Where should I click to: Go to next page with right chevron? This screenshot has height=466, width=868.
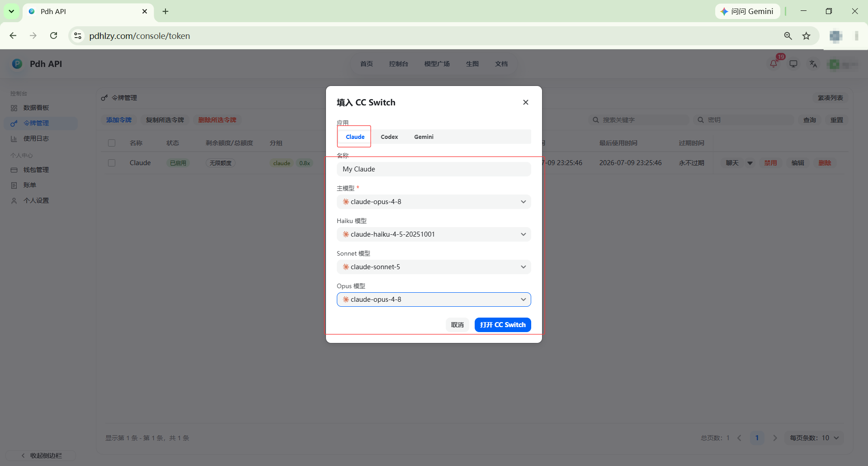pyautogui.click(x=775, y=438)
